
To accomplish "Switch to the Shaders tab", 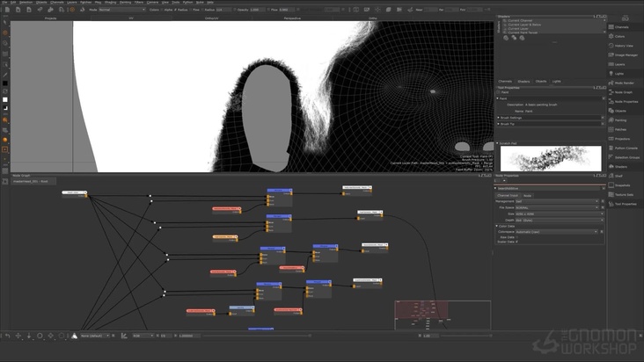I will pos(523,81).
